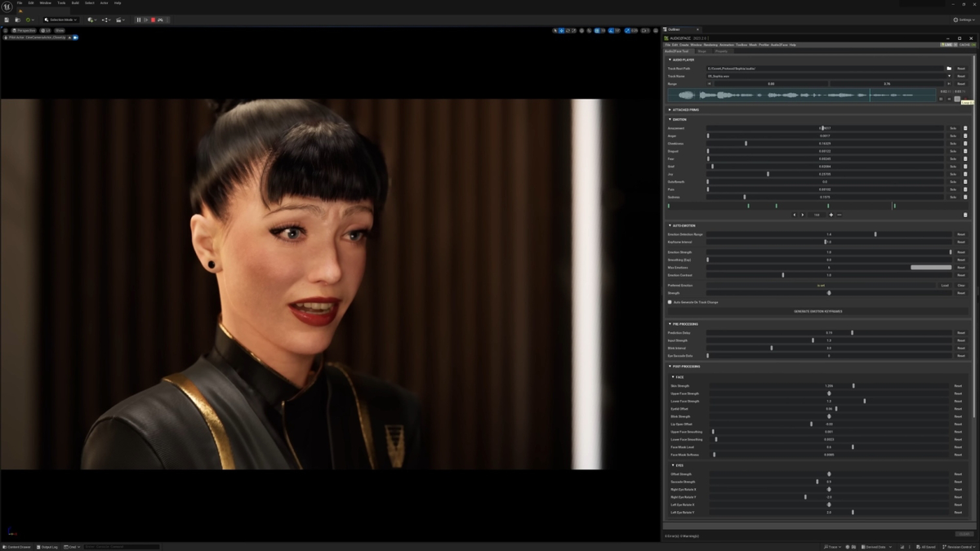Click the audio player pause button
Viewport: 980px width, 551px height.
(941, 99)
